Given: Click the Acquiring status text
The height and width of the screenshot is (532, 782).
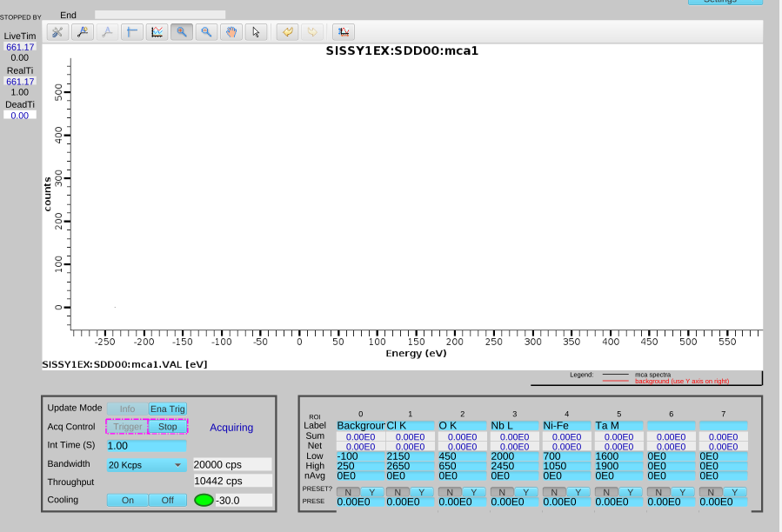Looking at the screenshot, I should click(231, 428).
